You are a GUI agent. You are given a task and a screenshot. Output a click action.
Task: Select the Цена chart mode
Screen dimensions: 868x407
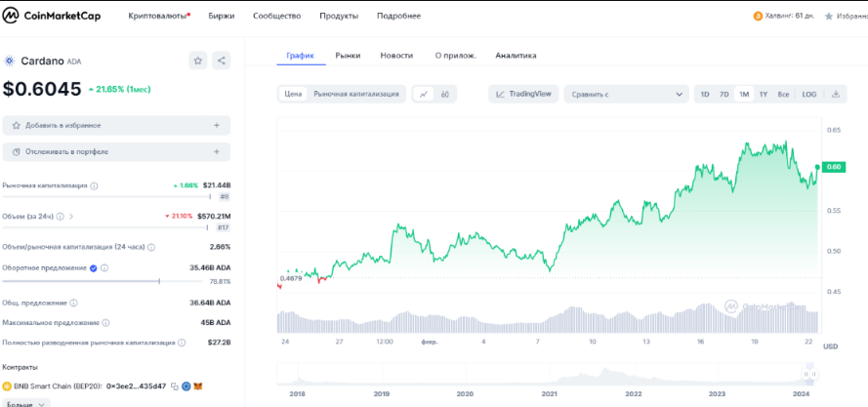(x=293, y=94)
